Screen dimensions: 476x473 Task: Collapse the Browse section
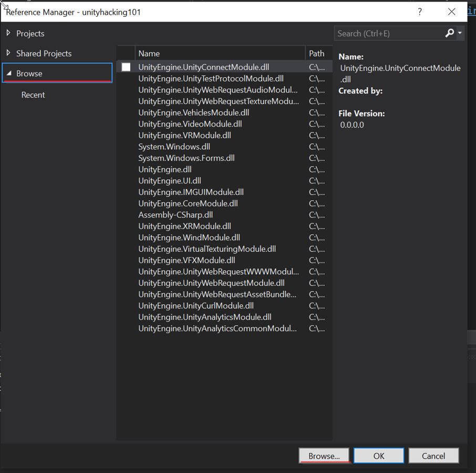(9, 73)
